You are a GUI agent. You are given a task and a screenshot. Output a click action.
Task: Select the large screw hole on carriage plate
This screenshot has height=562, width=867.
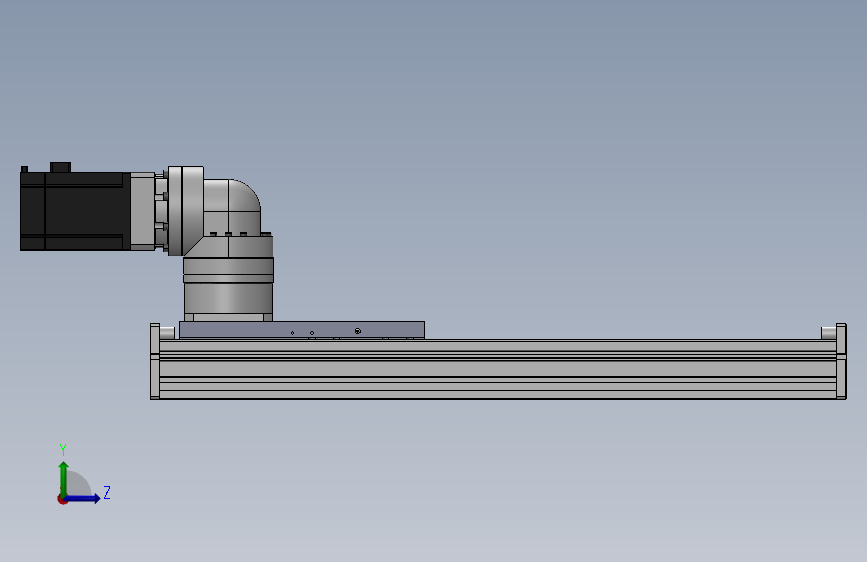358,331
